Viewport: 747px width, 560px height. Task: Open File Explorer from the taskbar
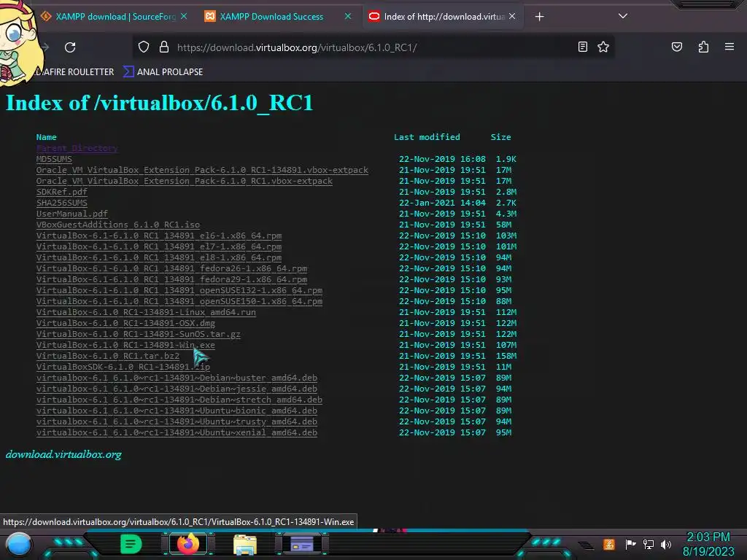click(245, 544)
